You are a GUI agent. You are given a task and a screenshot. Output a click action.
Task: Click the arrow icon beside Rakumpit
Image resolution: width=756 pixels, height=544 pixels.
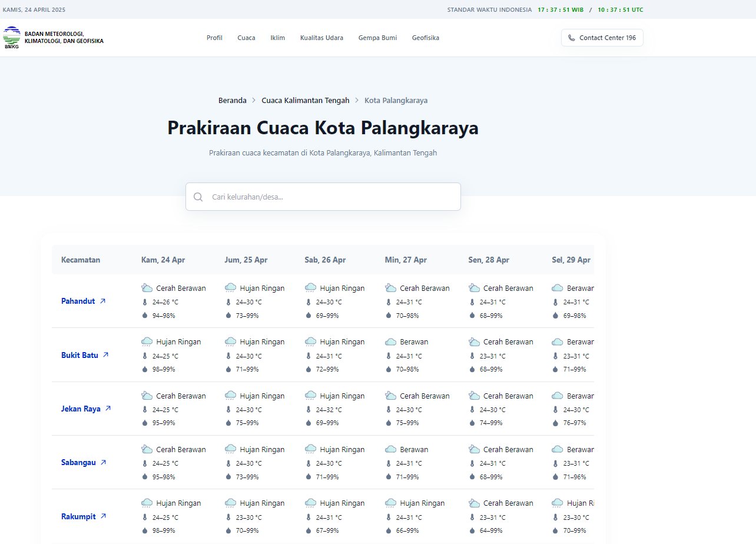(x=104, y=516)
